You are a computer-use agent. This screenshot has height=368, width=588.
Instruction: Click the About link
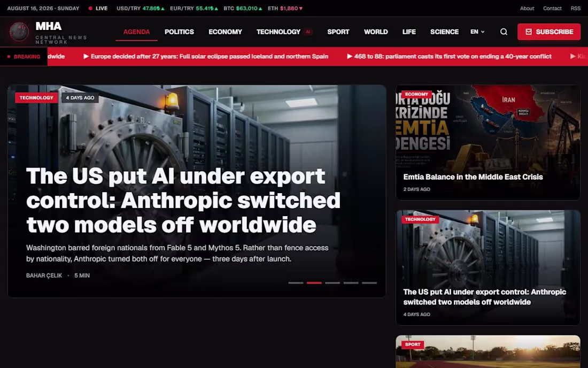[x=527, y=8]
